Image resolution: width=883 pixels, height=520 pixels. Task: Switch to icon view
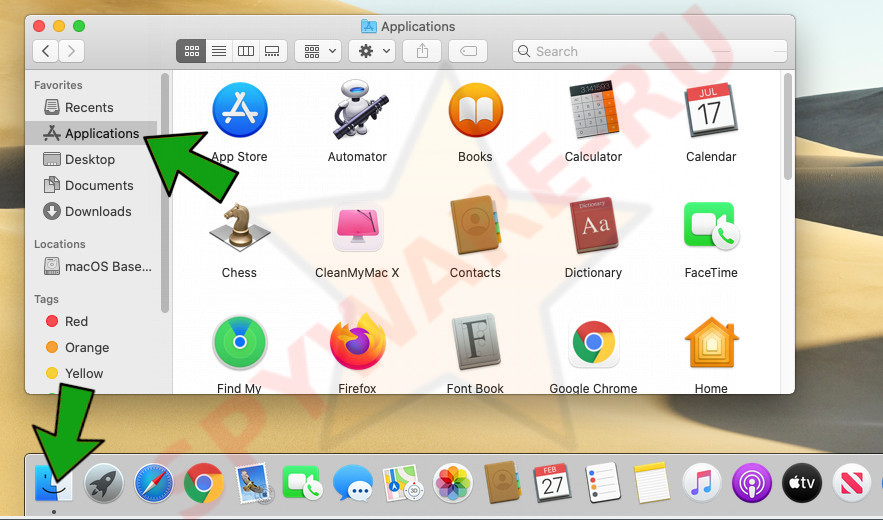(191, 51)
